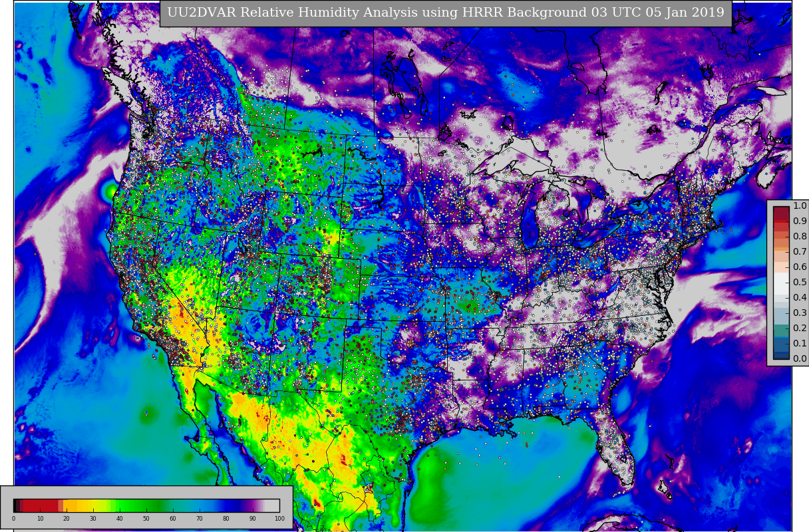Click the 50 tick label on humidity colorbar

point(146,519)
